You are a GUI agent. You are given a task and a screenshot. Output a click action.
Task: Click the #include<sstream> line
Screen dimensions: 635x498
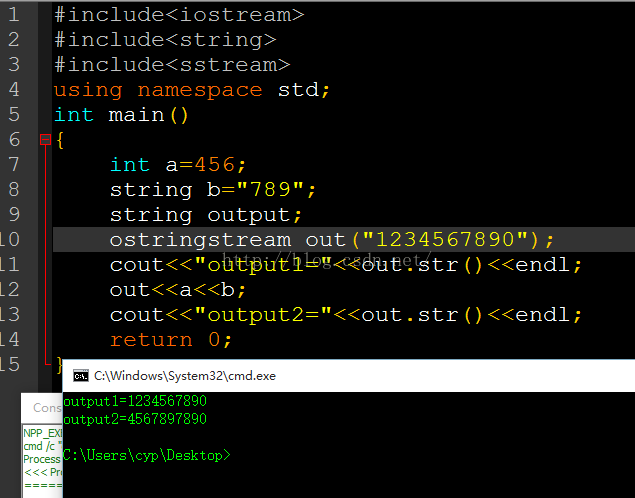click(172, 65)
